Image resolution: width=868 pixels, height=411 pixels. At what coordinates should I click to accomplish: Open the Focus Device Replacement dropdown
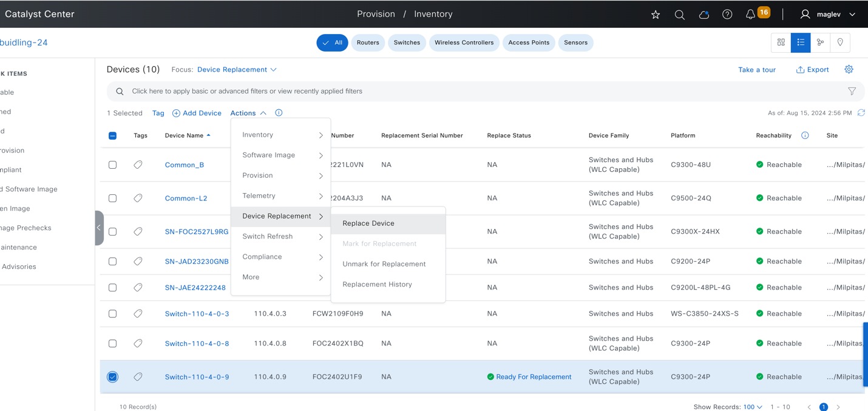pyautogui.click(x=237, y=69)
